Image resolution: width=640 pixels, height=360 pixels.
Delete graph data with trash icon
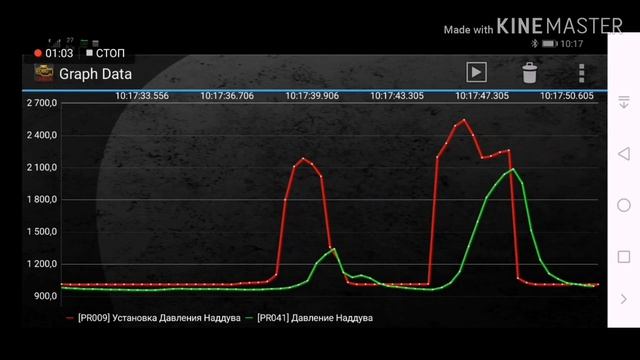[x=529, y=73]
